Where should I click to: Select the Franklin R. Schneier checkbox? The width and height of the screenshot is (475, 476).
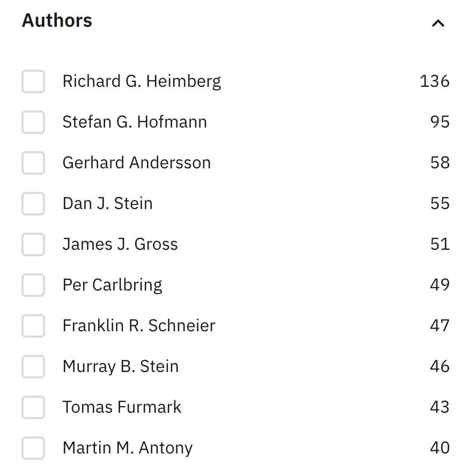pyautogui.click(x=33, y=326)
